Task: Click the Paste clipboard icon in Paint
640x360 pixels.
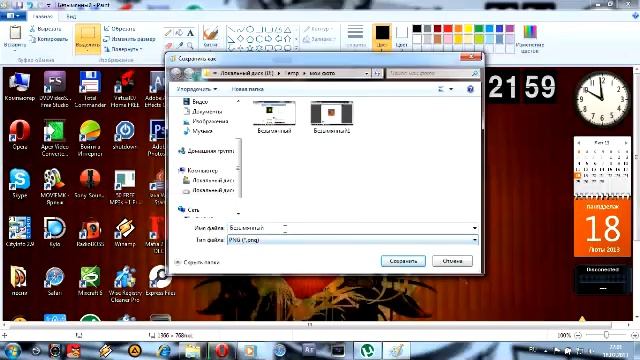Action: [15, 33]
